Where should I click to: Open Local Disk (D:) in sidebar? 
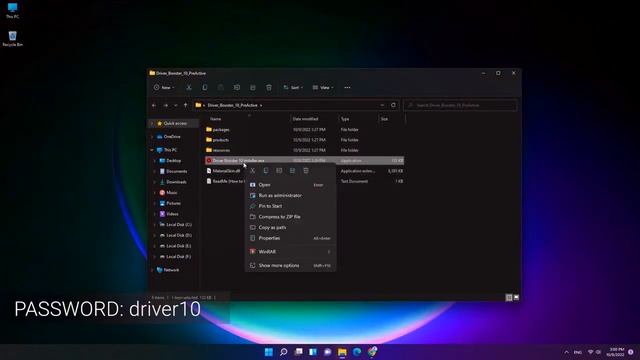[x=179, y=235]
